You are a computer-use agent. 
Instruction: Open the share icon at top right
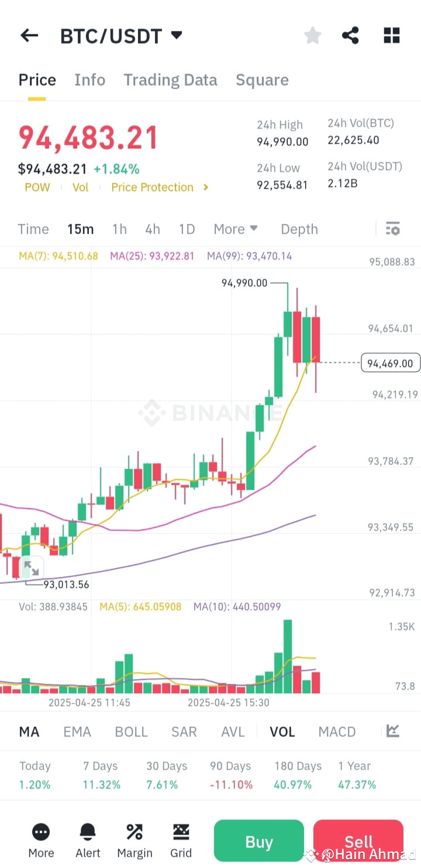[x=350, y=35]
